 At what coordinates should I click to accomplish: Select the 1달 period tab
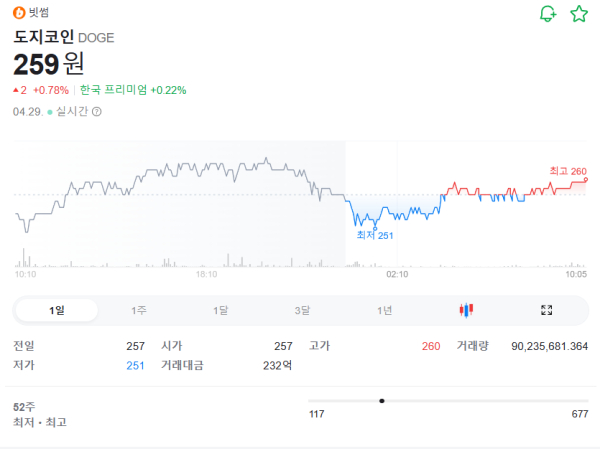tap(220, 310)
